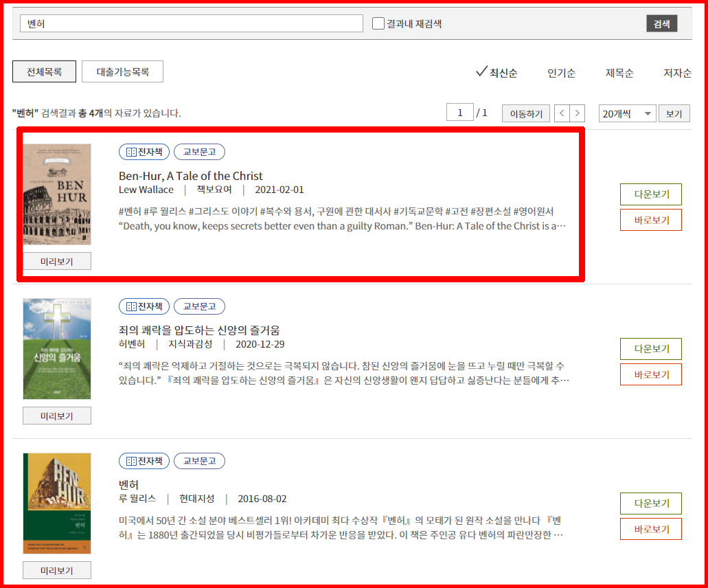Open the 신앙의 즐거움 cover thumbnail
Image resolution: width=708 pixels, height=588 pixels.
[x=57, y=349]
